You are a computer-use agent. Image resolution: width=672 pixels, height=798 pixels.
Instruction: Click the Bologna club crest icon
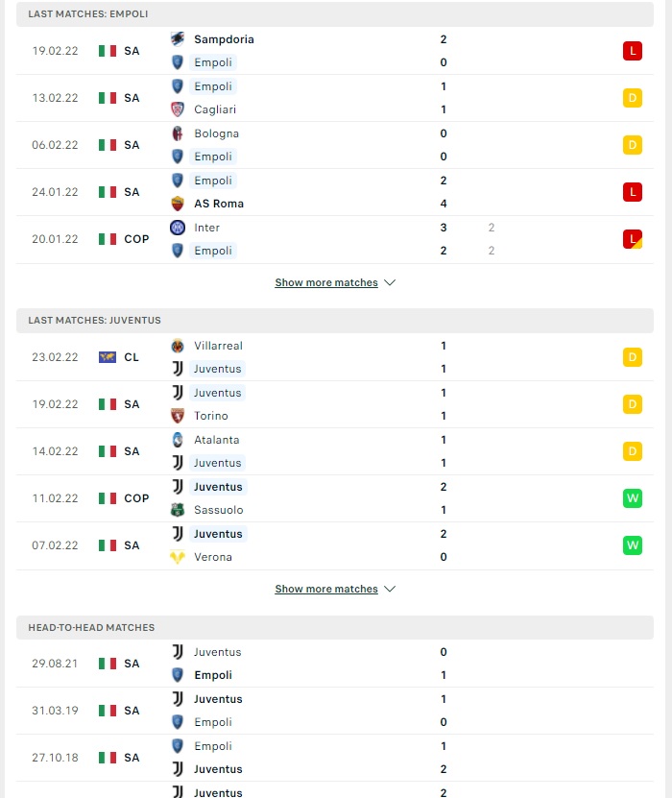click(177, 133)
